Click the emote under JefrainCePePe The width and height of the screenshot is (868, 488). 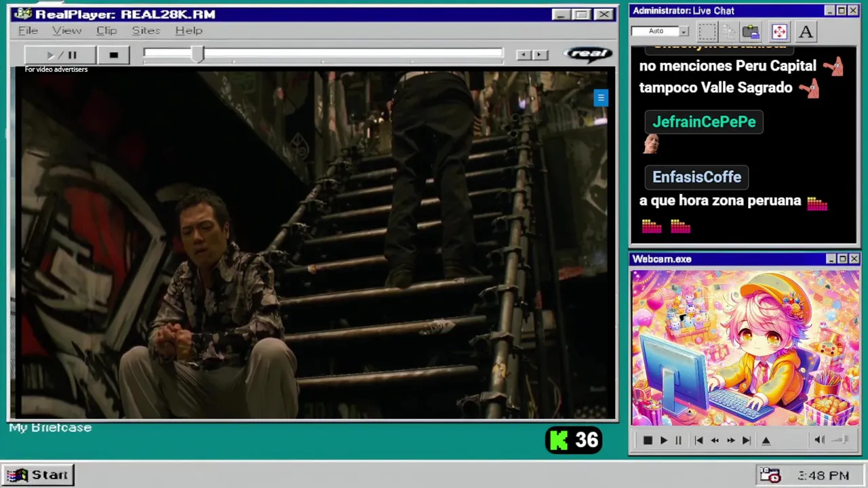click(x=651, y=144)
